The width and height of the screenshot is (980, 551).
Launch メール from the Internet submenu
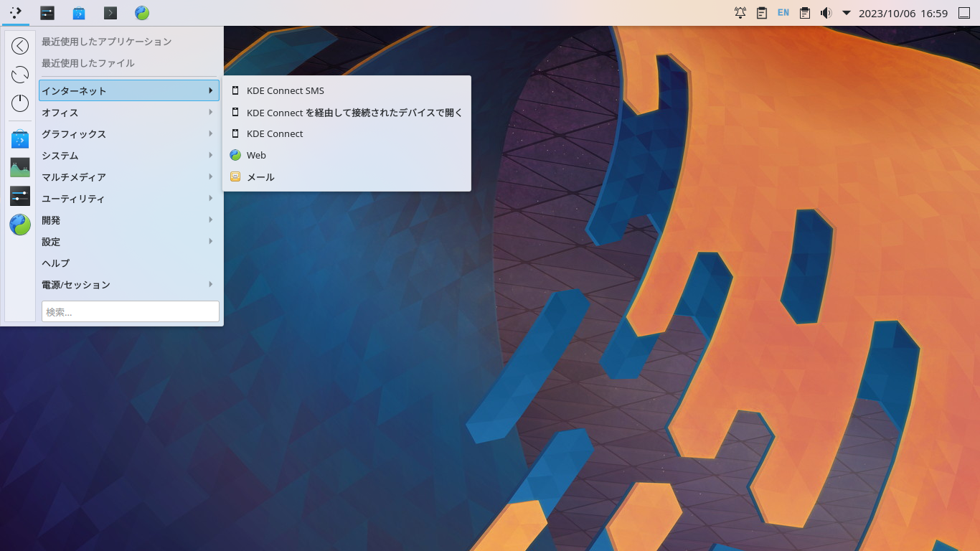[x=347, y=176]
